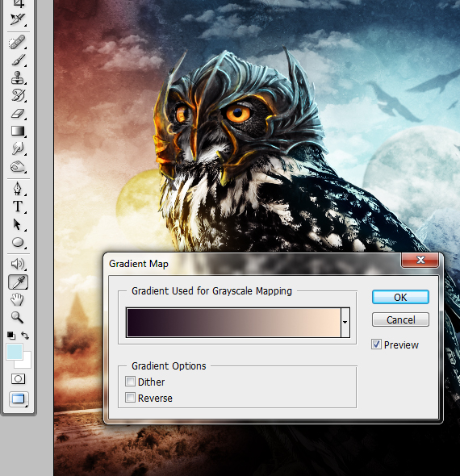The height and width of the screenshot is (476, 460).
Task: Select the Pen tool
Action: tap(18, 188)
